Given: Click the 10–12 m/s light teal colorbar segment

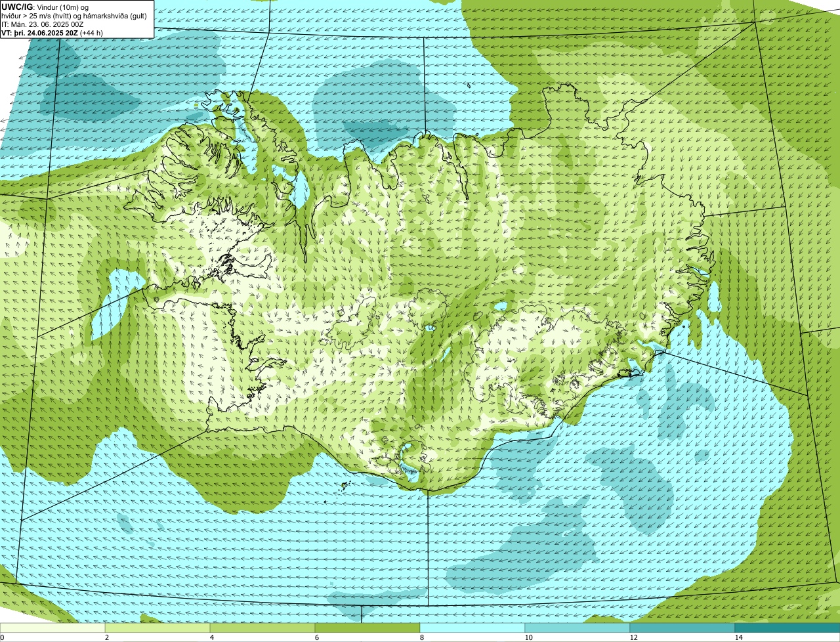Looking at the screenshot, I should tap(577, 628).
